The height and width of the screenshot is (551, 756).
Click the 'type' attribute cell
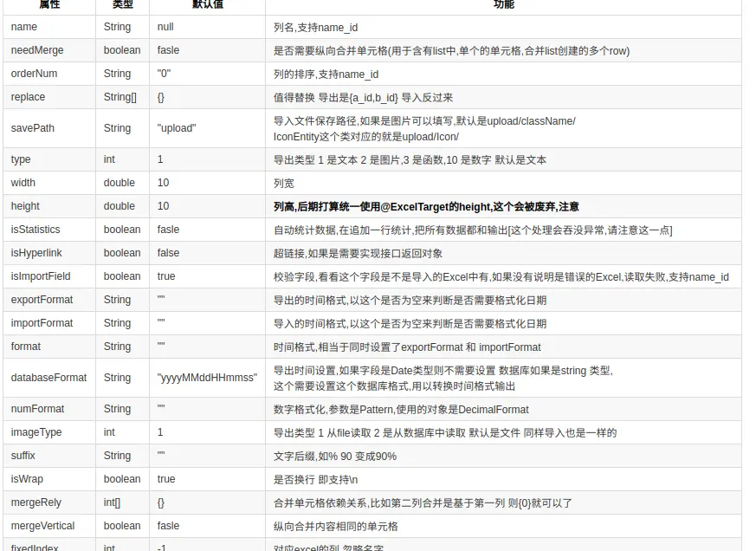point(49,159)
